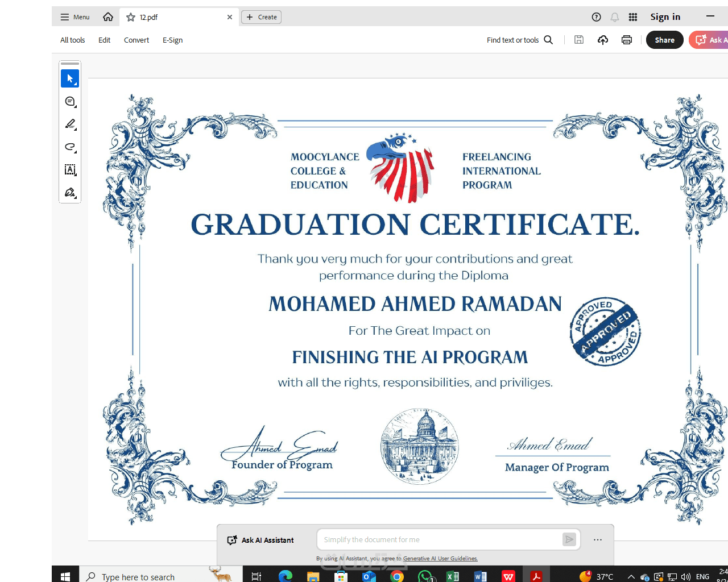Click the Share button
728x582 pixels.
pyautogui.click(x=665, y=40)
